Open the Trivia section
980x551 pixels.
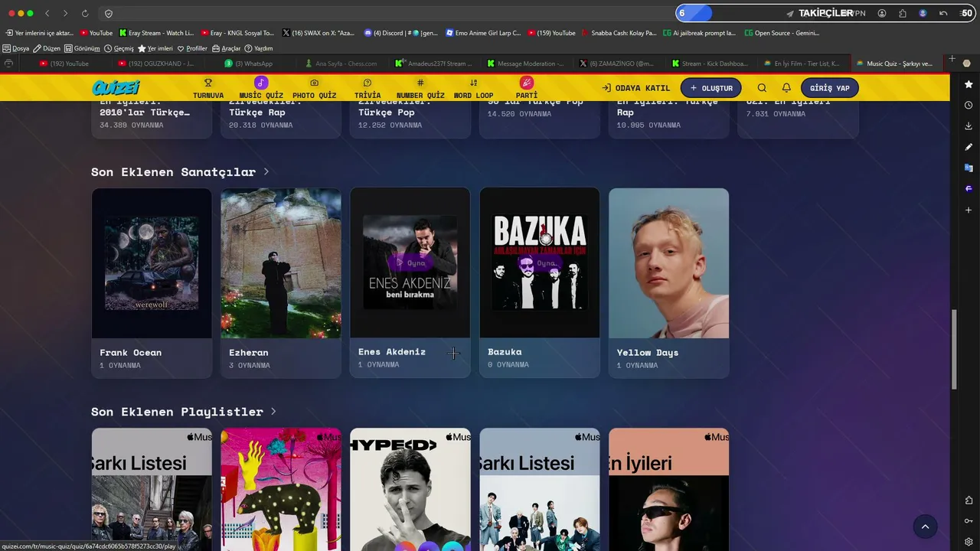pos(367,89)
